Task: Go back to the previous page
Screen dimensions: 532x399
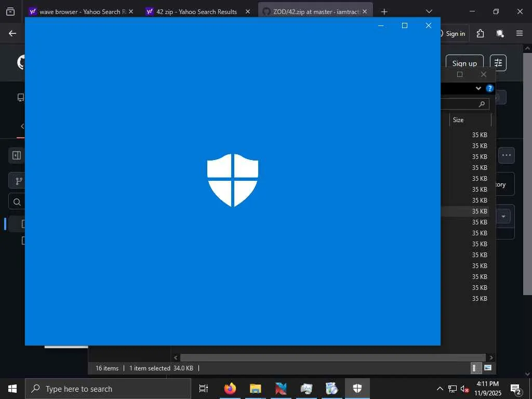Action: point(12,33)
